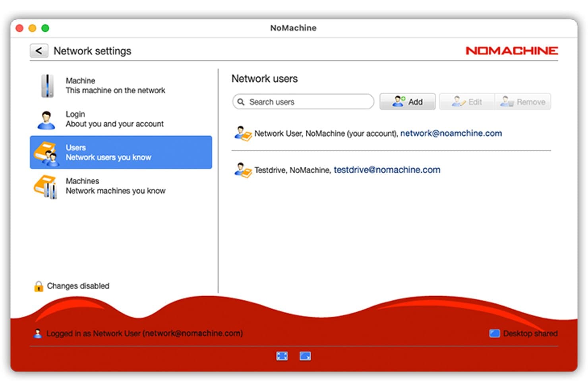Select the Login account section
Screen dimensions: 588x392
(x=121, y=119)
